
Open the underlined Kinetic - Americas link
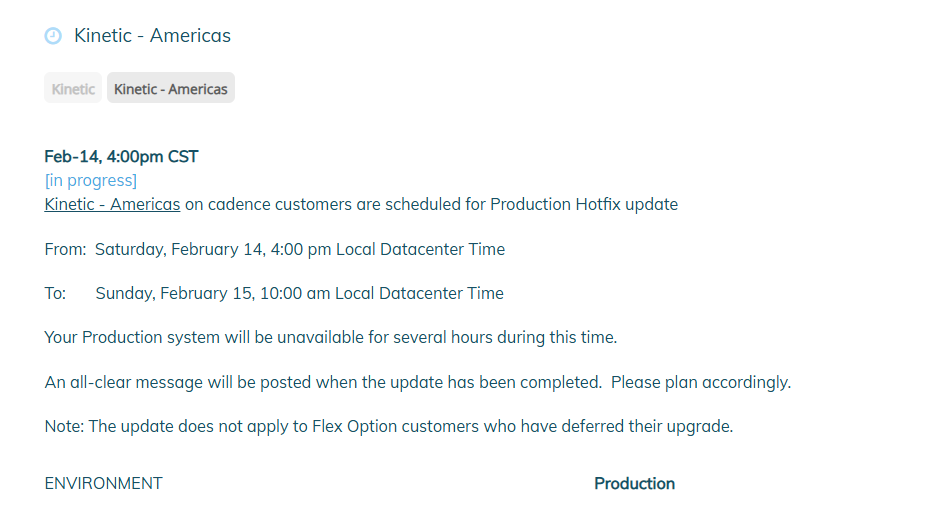pos(112,205)
